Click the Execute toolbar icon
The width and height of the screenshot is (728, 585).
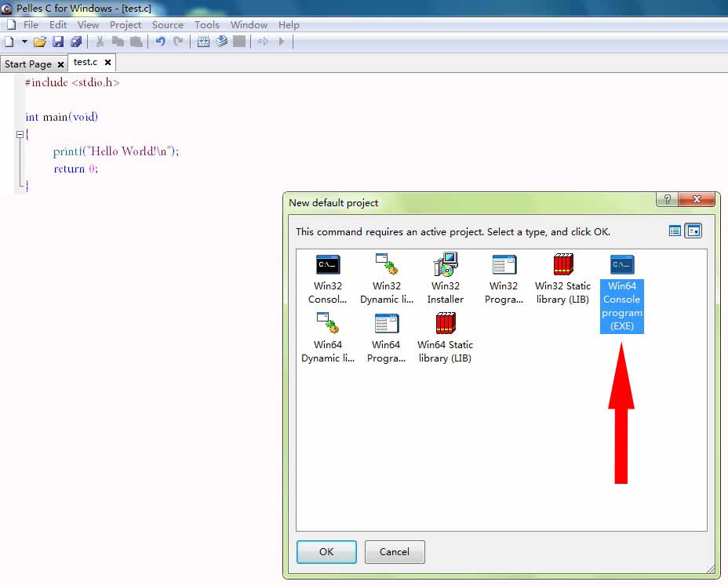pos(263,42)
